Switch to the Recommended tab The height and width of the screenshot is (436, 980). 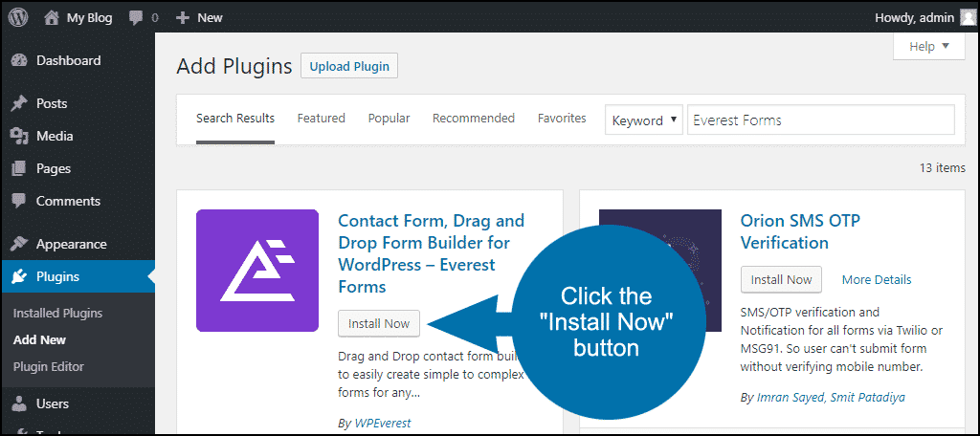pos(474,118)
